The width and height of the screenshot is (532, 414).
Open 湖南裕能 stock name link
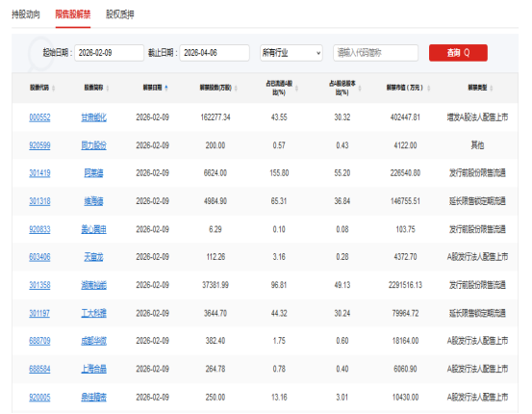(x=93, y=285)
